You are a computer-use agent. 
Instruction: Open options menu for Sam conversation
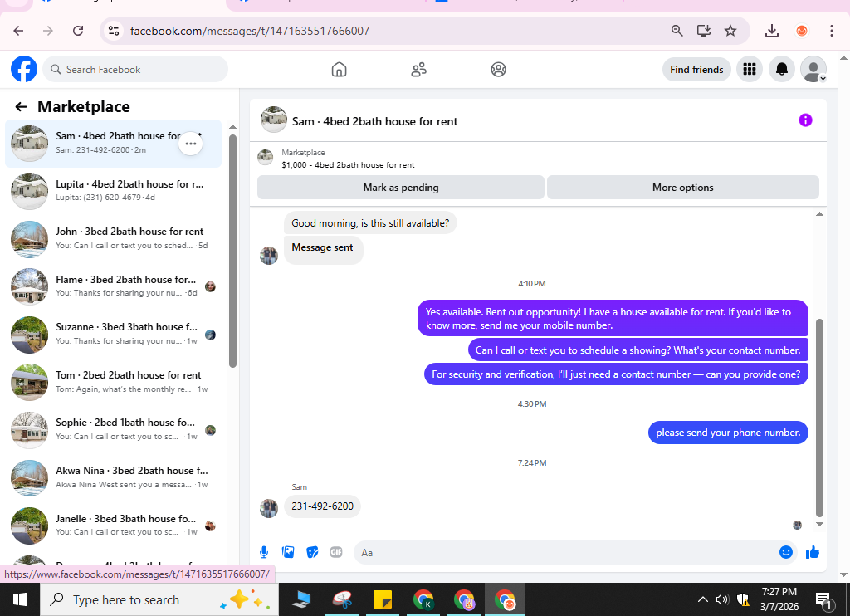click(191, 144)
